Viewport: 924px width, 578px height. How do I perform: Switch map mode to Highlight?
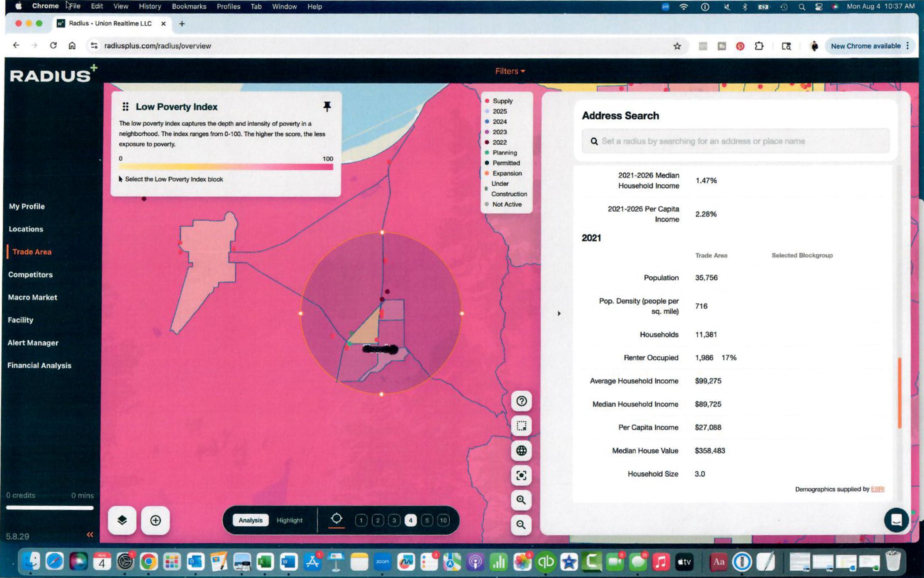(290, 520)
